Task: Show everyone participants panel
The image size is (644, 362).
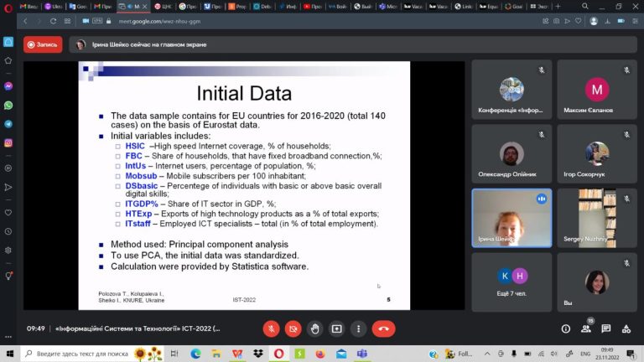Action: (x=586, y=328)
